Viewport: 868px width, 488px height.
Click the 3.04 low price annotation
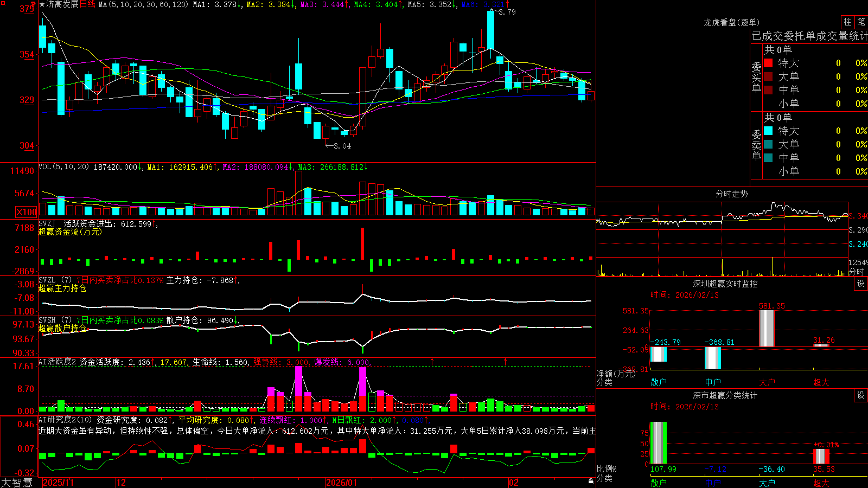(342, 146)
